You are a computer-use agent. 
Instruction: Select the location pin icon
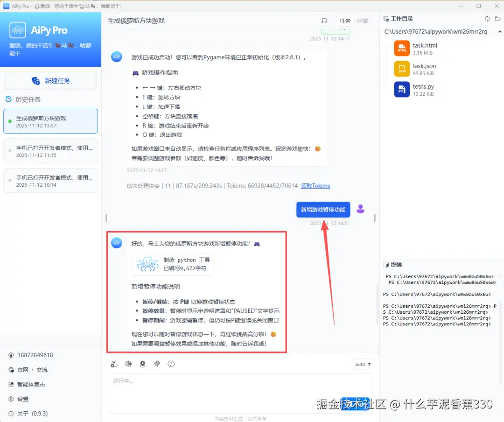143,364
